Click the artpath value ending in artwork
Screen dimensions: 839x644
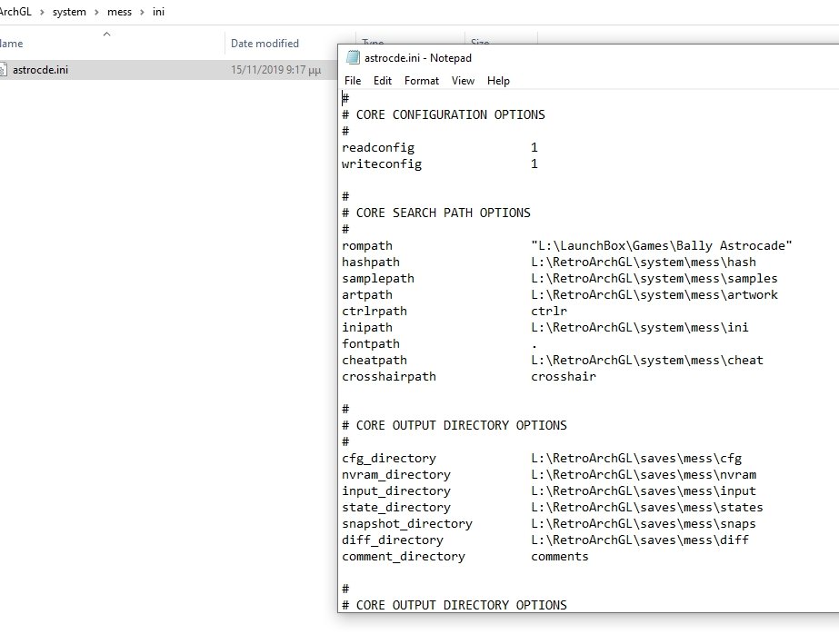click(x=654, y=294)
